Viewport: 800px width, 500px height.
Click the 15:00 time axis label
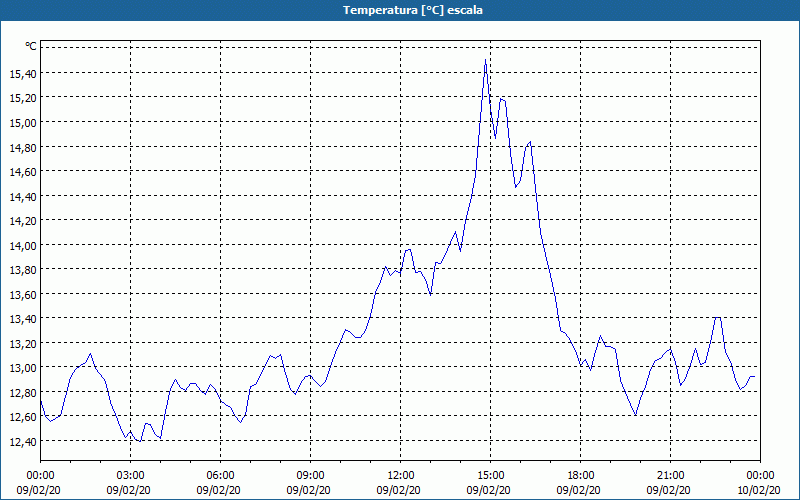490,476
